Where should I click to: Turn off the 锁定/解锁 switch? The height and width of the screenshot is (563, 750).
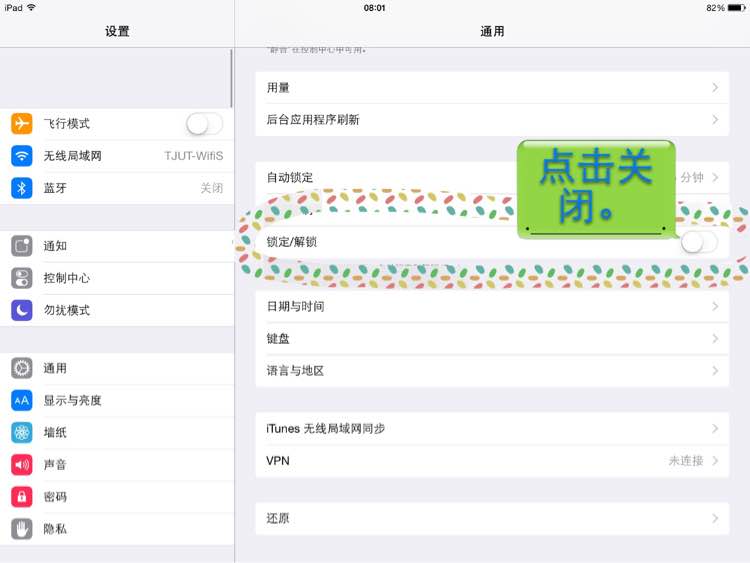click(x=699, y=242)
